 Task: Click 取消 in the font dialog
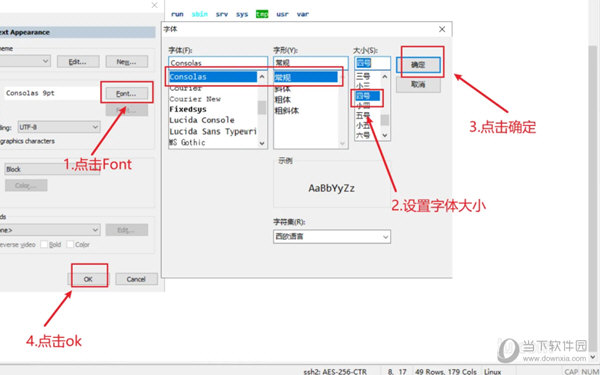click(x=418, y=85)
